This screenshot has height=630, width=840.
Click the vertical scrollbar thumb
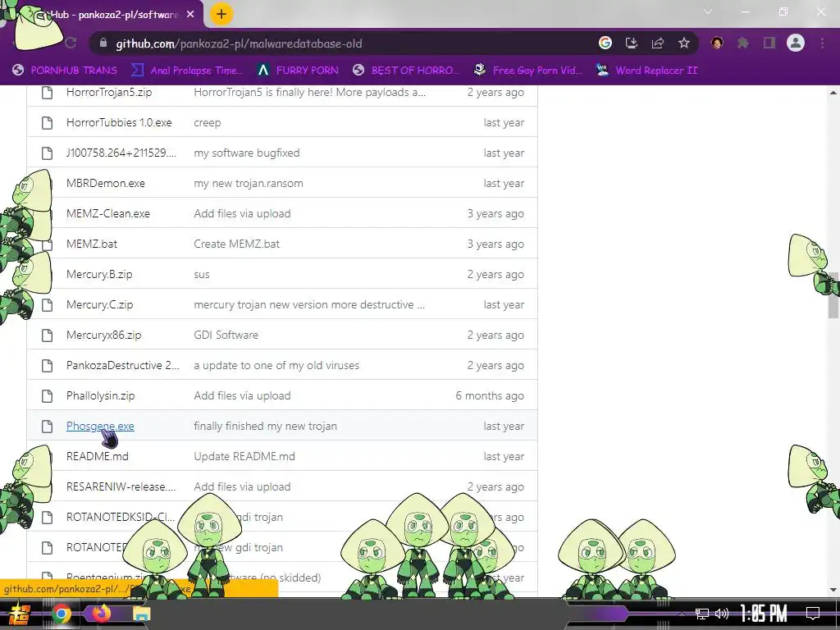pos(833,294)
